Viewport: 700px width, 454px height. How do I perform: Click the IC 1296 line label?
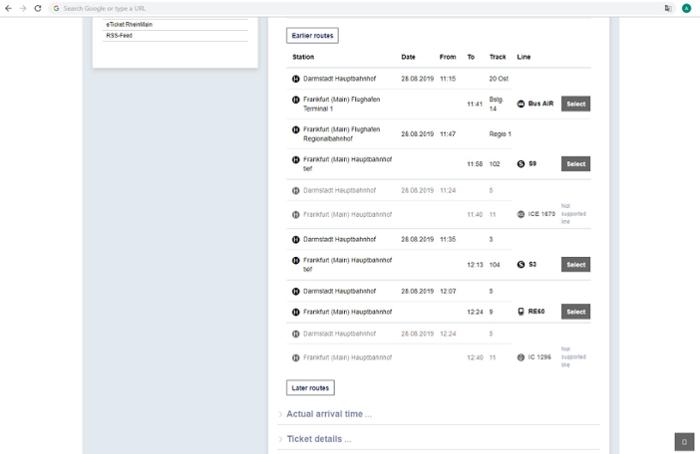[539, 357]
